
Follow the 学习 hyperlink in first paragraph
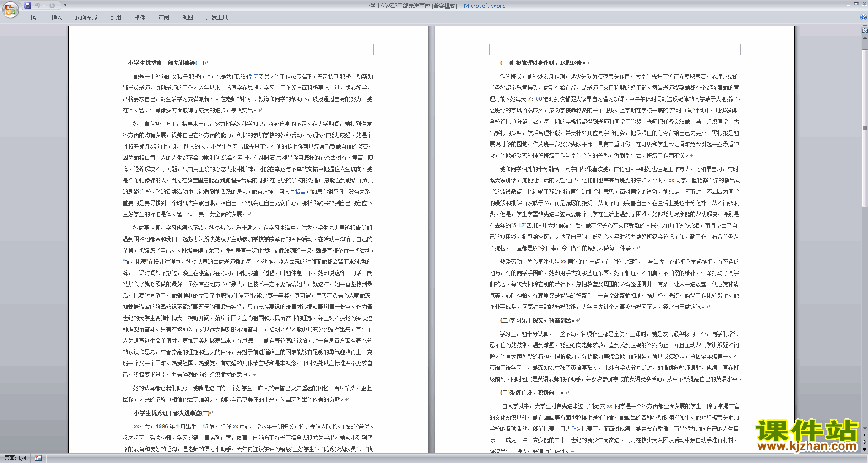coord(253,76)
